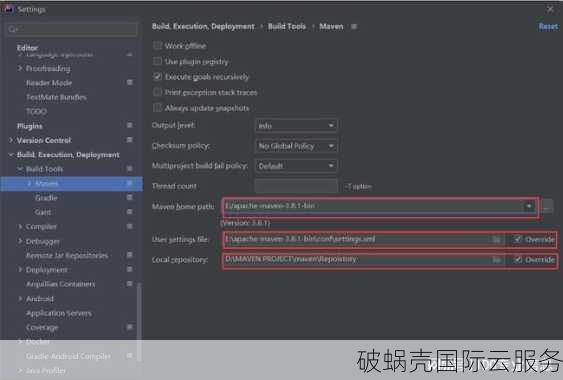This screenshot has height=380, width=563.
Task: Uncheck Execute goals recursively
Action: tap(157, 77)
